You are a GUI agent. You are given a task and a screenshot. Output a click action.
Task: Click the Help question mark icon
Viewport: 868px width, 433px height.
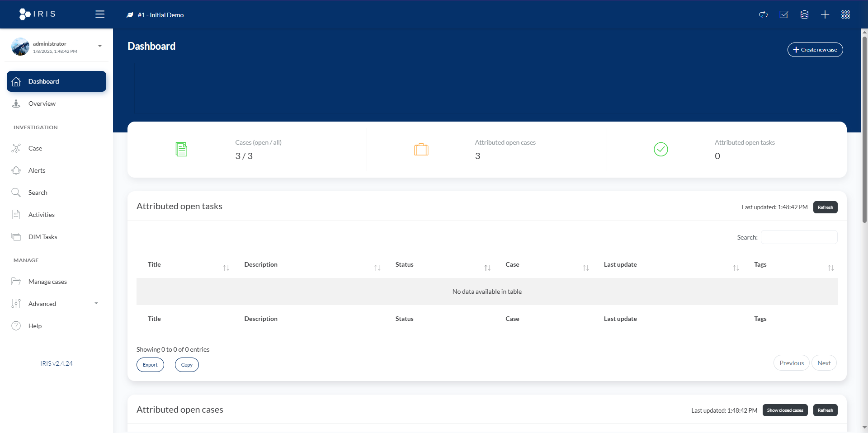(16, 326)
